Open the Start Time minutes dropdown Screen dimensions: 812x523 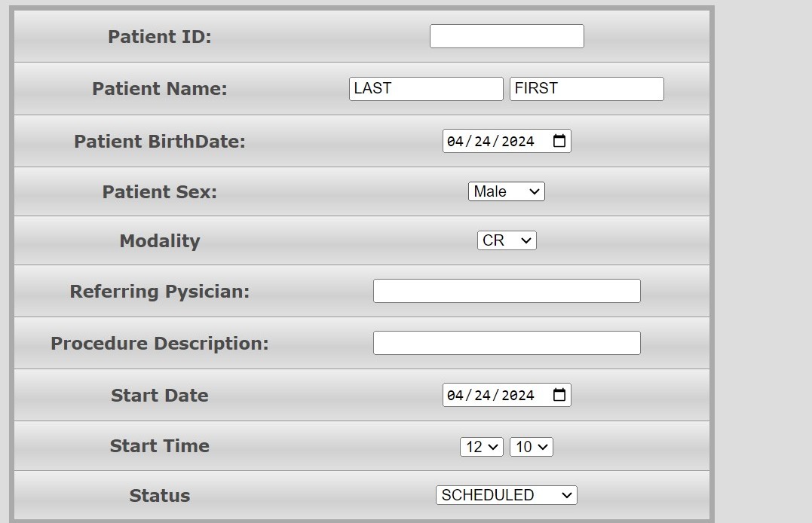pyautogui.click(x=532, y=447)
